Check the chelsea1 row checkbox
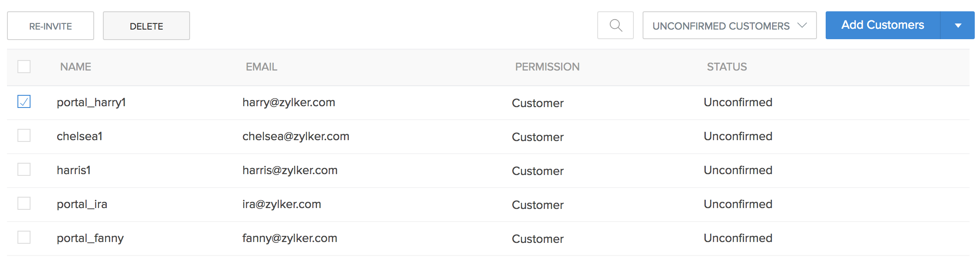 24,135
